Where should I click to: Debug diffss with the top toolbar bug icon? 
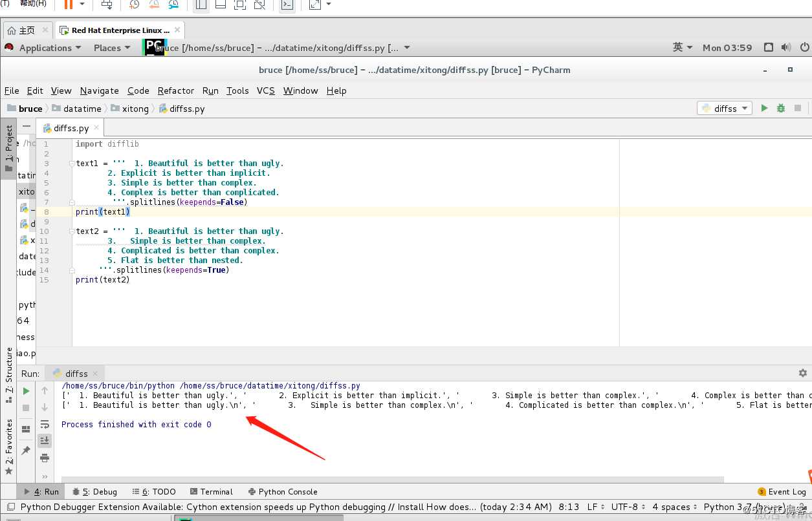[x=781, y=108]
